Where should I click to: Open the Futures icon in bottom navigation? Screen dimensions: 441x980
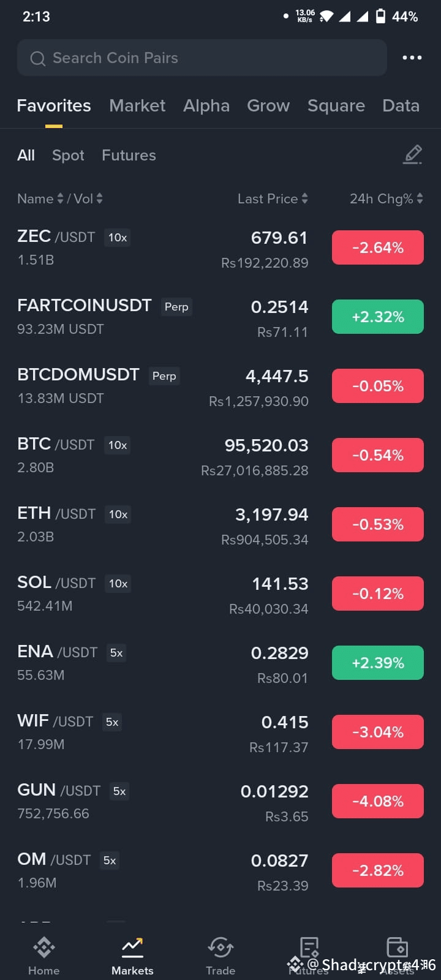[x=309, y=947]
